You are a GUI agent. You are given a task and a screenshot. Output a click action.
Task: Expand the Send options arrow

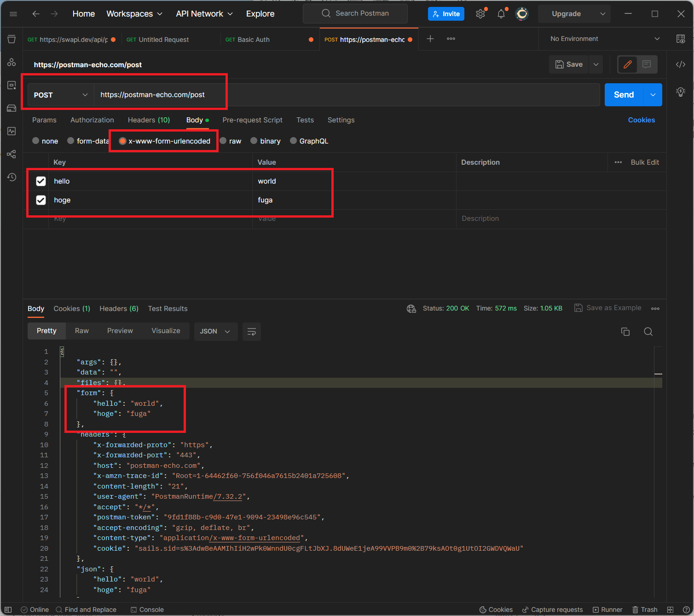(x=653, y=95)
